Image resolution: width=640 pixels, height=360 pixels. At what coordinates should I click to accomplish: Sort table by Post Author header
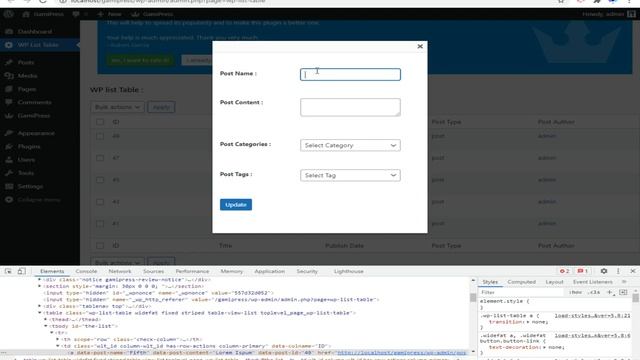[556, 122]
